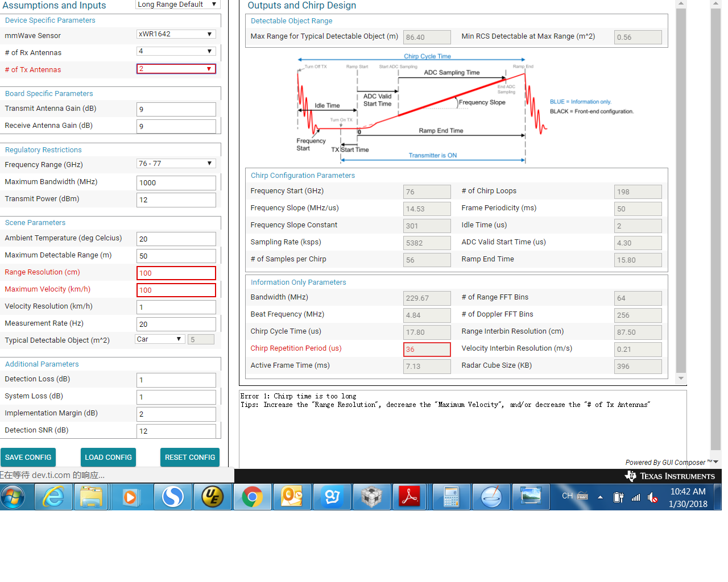Screen dimensions: 728x582
Task: Launch Internet Explorer from the taskbar
Action: point(53,497)
